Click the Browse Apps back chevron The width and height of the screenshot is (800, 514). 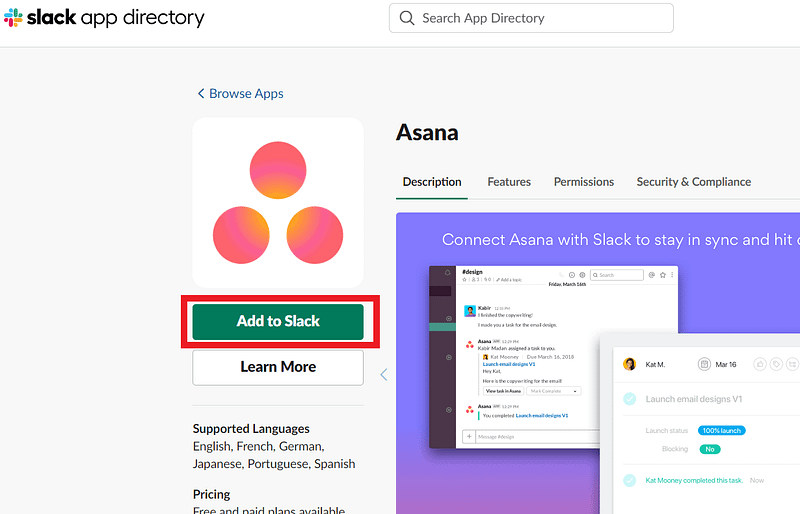[201, 93]
